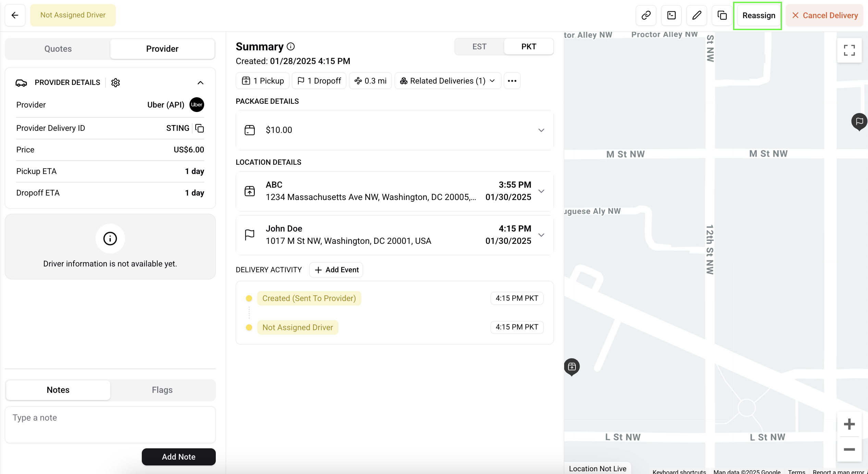Open the Related Deliveries dropdown
The height and width of the screenshot is (474, 868).
click(x=447, y=81)
